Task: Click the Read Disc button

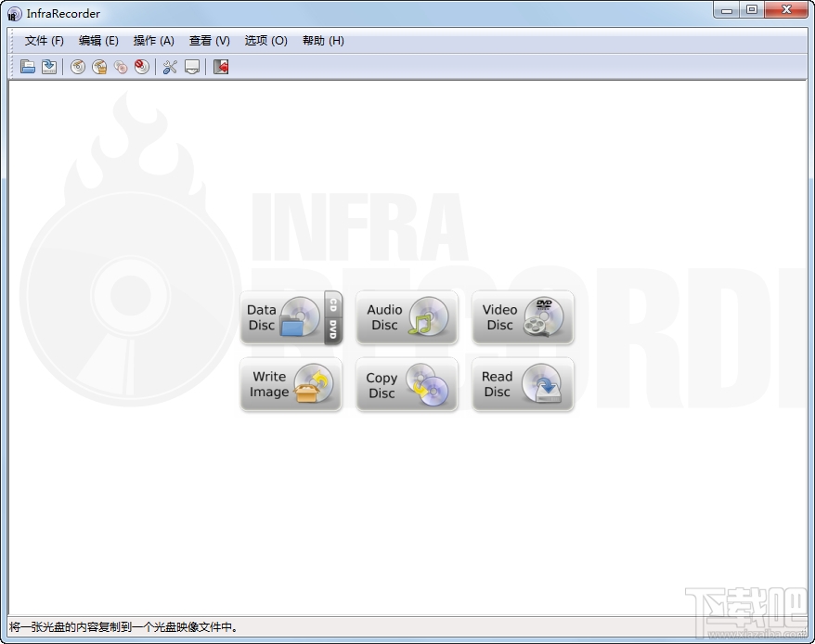Action: pos(523,384)
